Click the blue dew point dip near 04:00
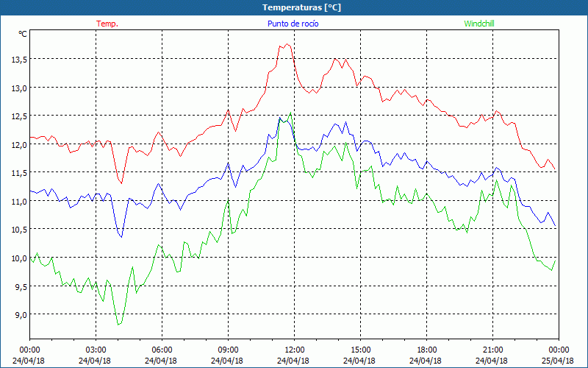588x368 pixels. click(121, 237)
